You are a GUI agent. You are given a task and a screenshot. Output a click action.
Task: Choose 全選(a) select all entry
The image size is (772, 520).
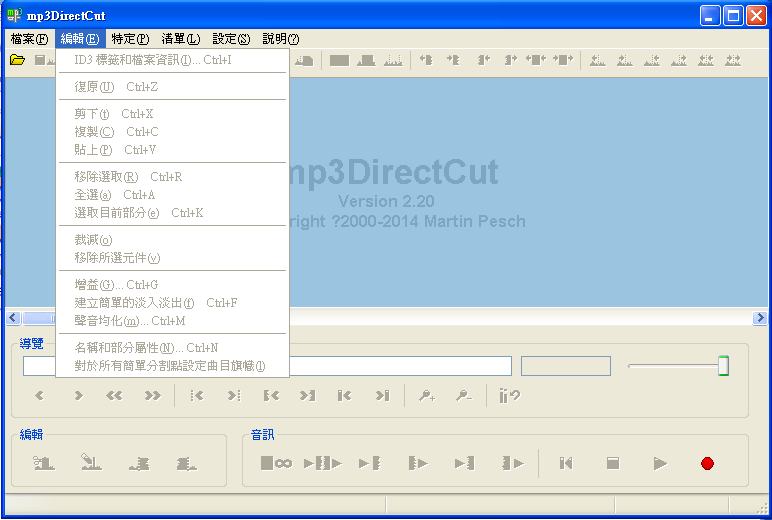tap(172, 195)
